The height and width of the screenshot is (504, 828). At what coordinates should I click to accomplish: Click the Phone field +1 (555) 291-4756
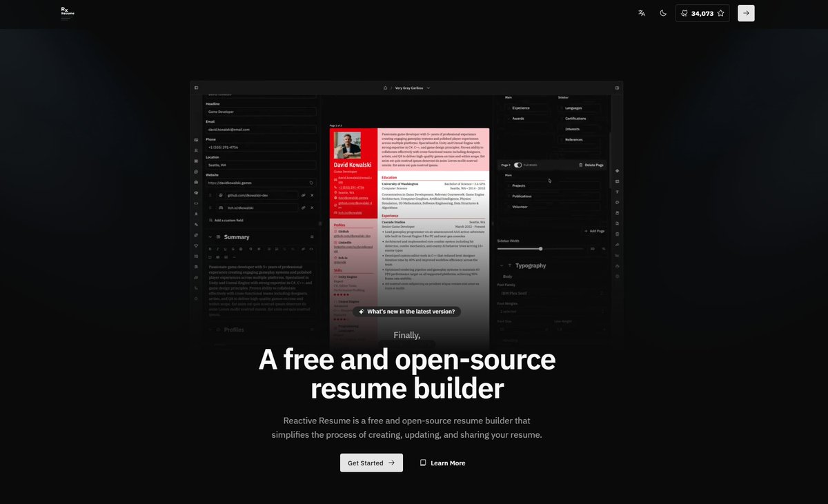point(261,147)
